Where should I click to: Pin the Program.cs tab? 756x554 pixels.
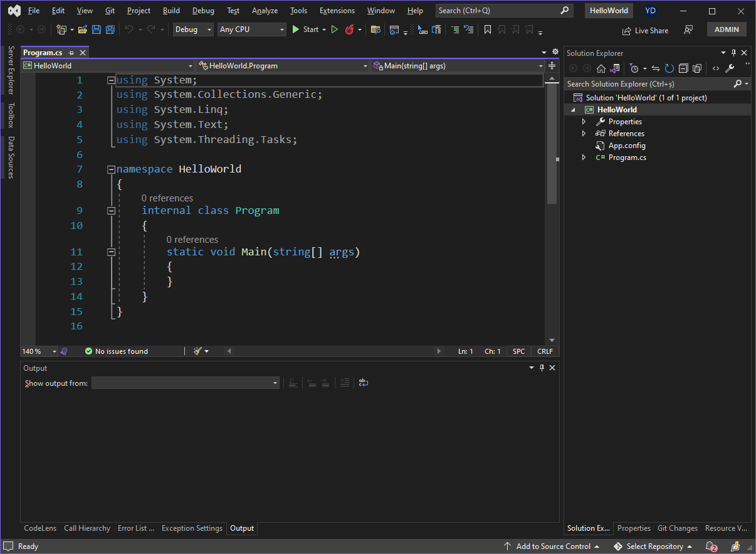click(x=71, y=53)
